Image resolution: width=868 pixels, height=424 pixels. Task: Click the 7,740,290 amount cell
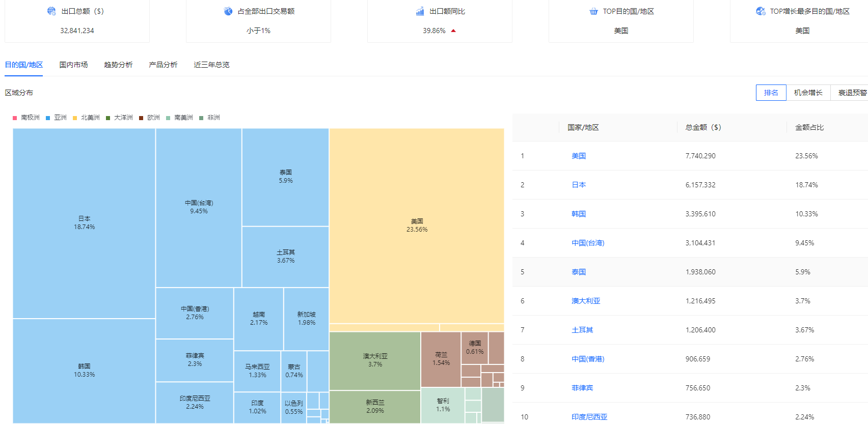pos(700,156)
